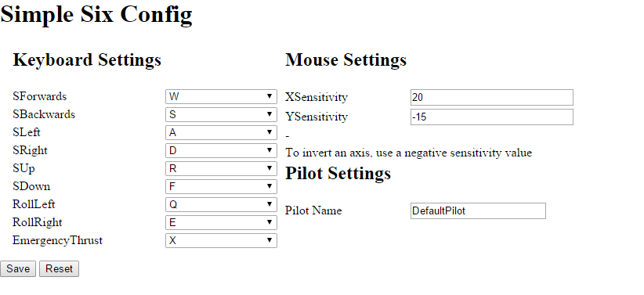Click the arrow on SBackwards dropdown
Viewport: 644px width, 295px height.
click(x=270, y=114)
